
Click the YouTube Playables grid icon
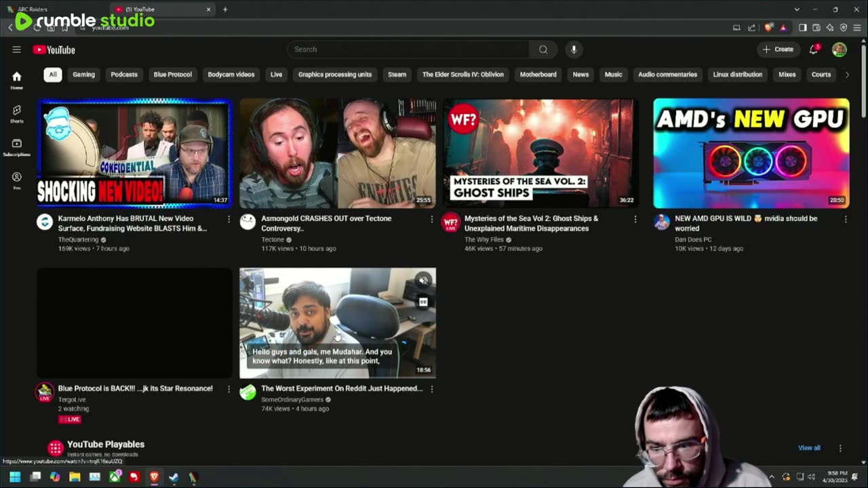[x=56, y=448]
